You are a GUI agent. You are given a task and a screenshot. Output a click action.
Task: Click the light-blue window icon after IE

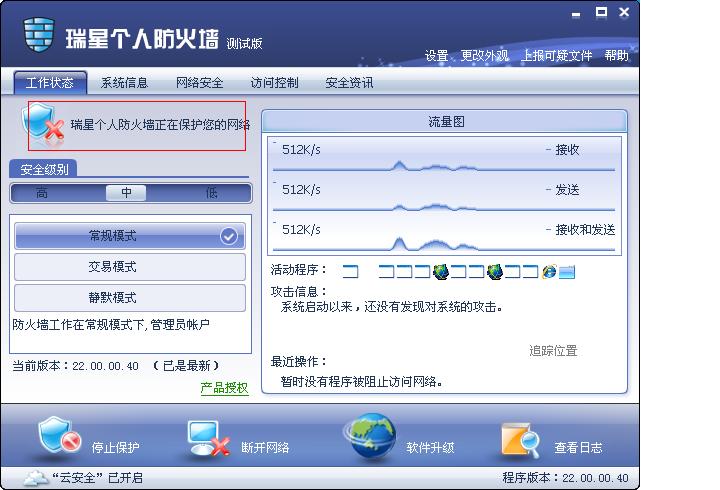(567, 272)
